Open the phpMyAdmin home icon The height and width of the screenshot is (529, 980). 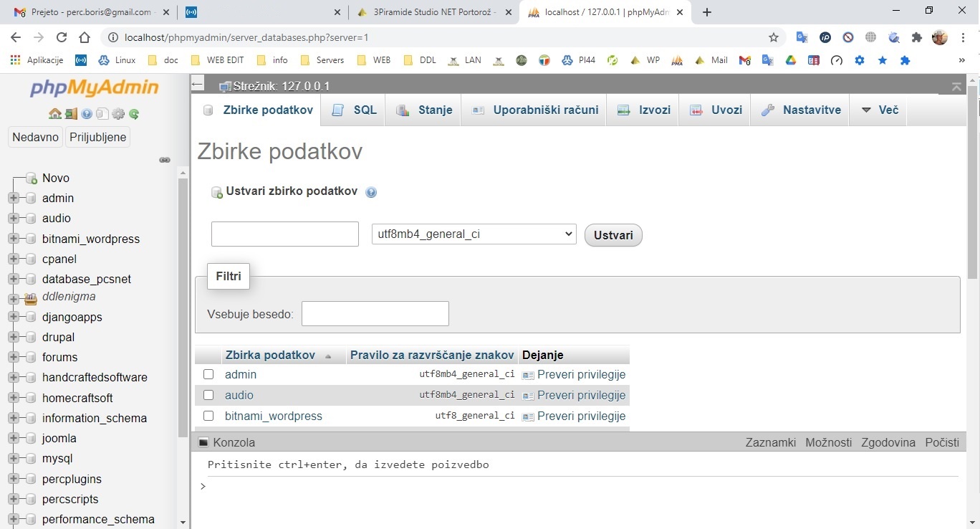point(54,114)
